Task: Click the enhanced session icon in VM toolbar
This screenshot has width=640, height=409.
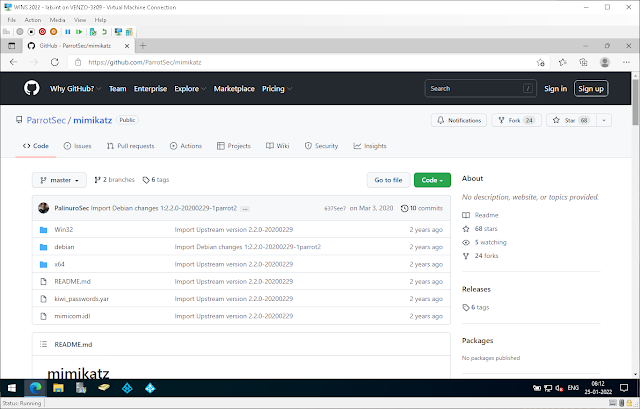Action: tap(118, 32)
